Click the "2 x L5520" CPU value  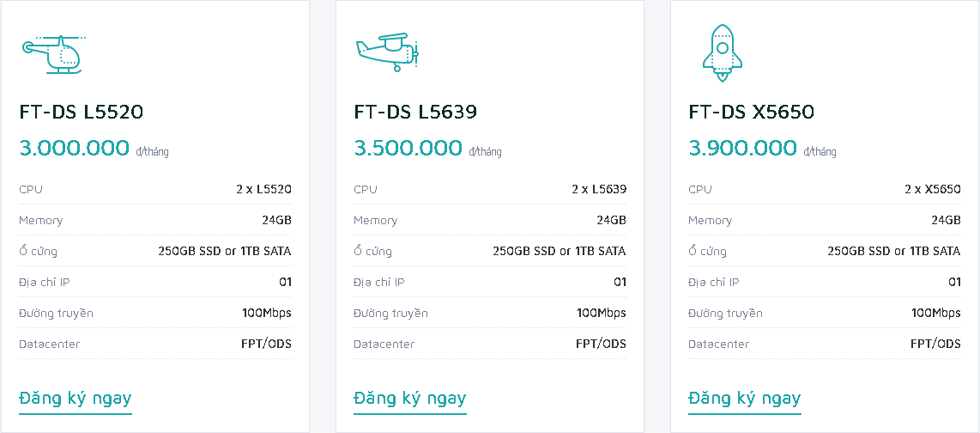[263, 189]
